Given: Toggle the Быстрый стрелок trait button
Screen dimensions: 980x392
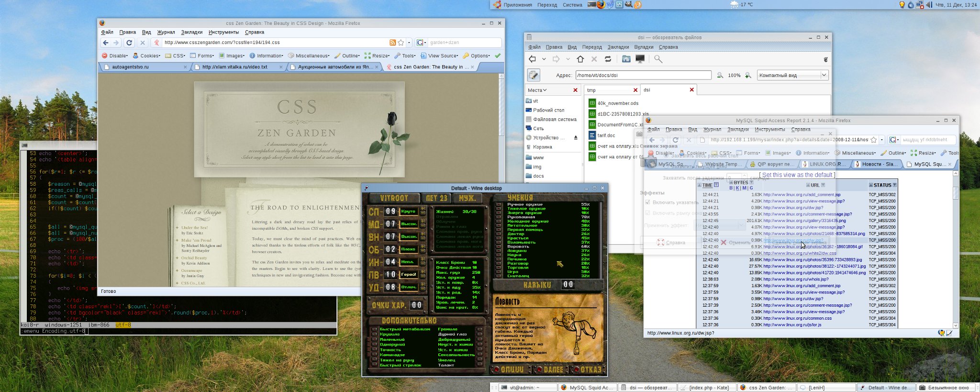Looking at the screenshot, I should click(x=375, y=365).
